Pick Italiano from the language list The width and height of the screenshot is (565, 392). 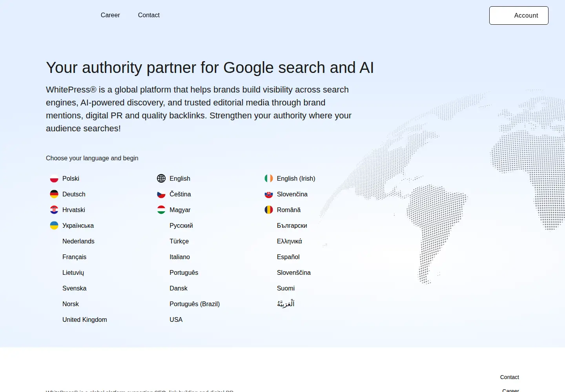click(x=180, y=257)
